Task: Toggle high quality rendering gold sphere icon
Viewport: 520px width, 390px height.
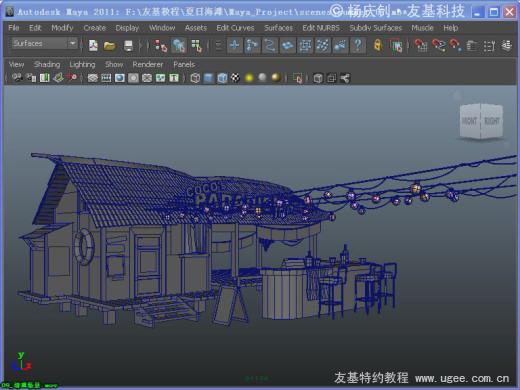Action: [x=276, y=77]
